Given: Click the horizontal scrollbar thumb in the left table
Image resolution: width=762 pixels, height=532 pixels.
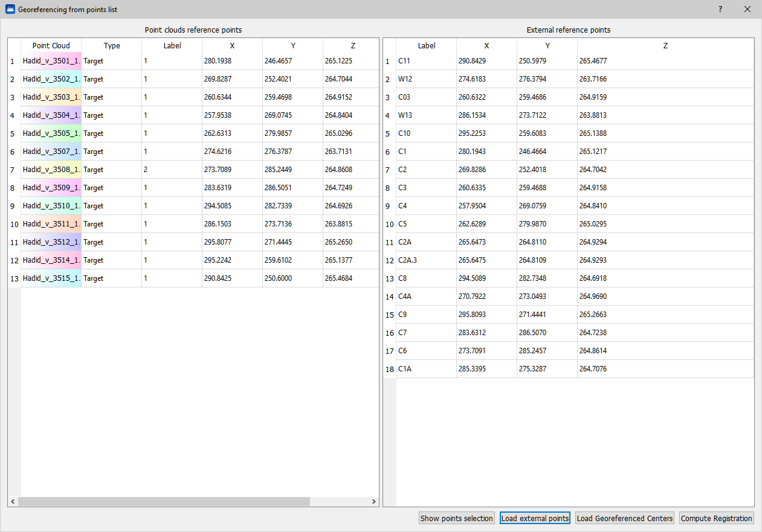Looking at the screenshot, I should (x=164, y=502).
